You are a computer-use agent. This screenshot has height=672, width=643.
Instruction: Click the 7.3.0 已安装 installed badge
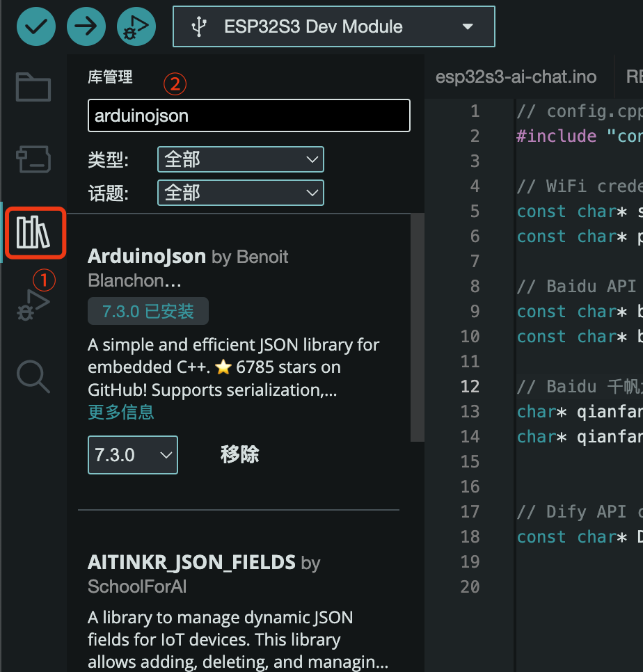148,312
